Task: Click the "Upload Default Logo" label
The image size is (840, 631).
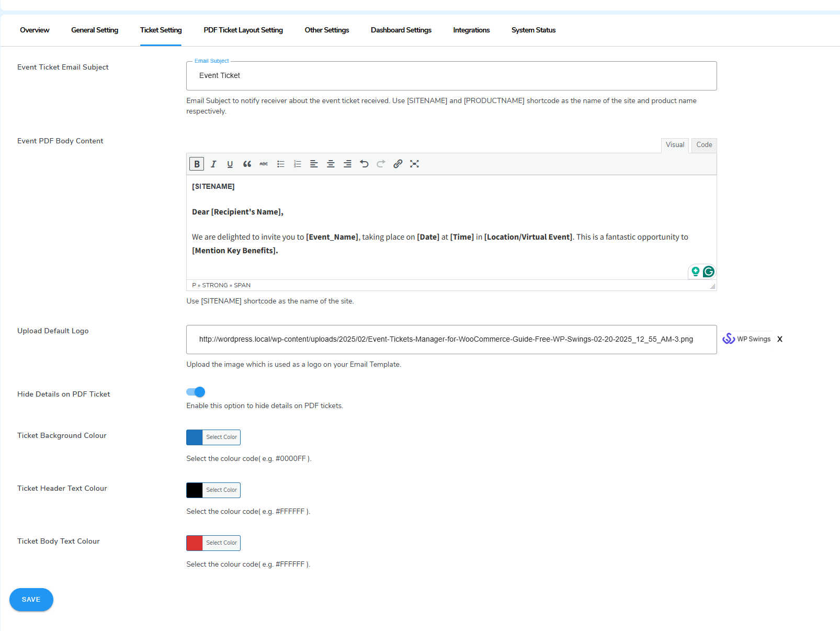Action: 53,331
